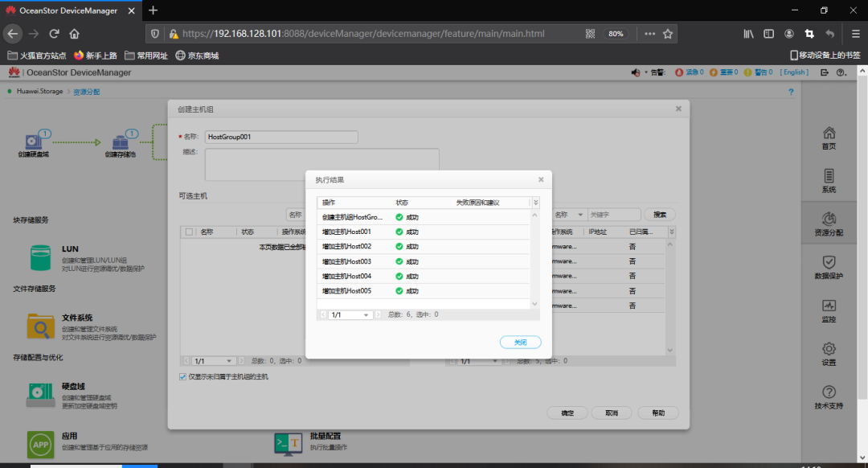Open 火狐官方站点 bookmark folder

point(36,55)
